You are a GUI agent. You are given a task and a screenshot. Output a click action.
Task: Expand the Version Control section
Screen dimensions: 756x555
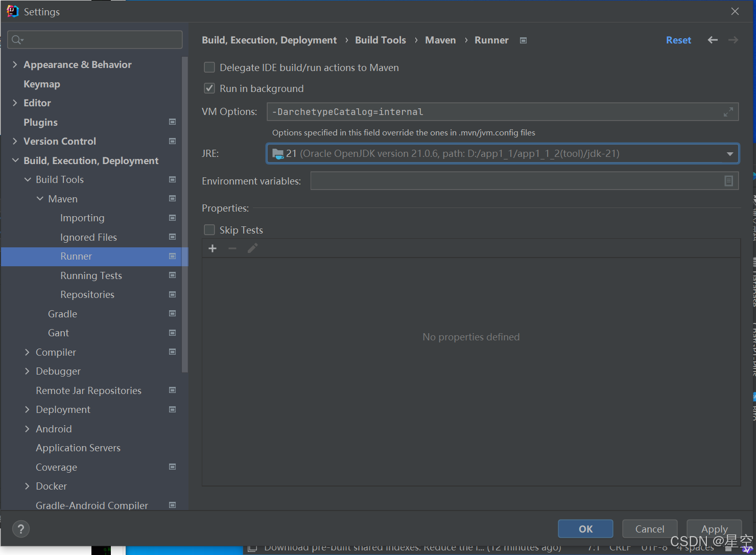[x=15, y=141]
